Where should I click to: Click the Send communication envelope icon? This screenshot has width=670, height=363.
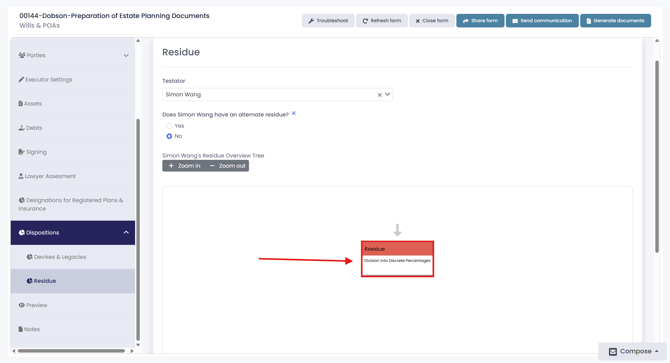click(515, 21)
